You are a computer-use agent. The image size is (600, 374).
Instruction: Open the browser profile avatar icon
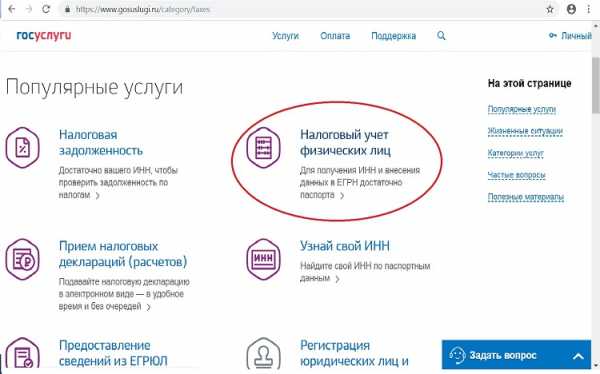point(571,9)
